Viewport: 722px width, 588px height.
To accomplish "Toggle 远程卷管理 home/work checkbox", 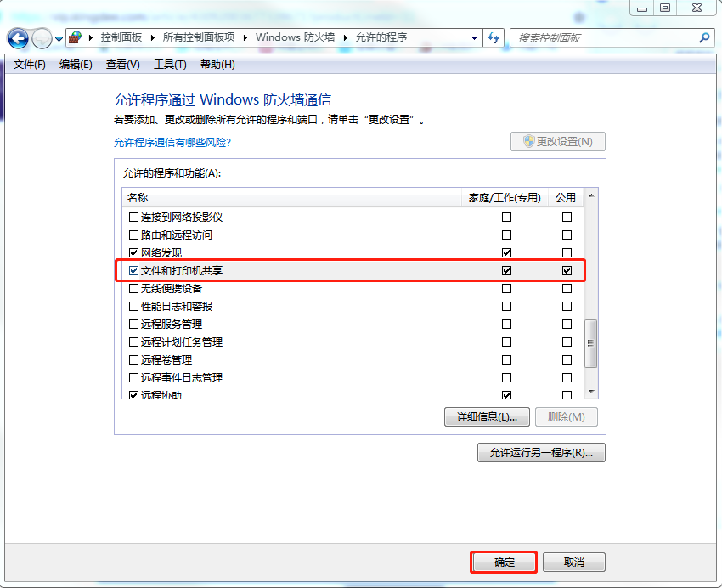I will (x=506, y=360).
